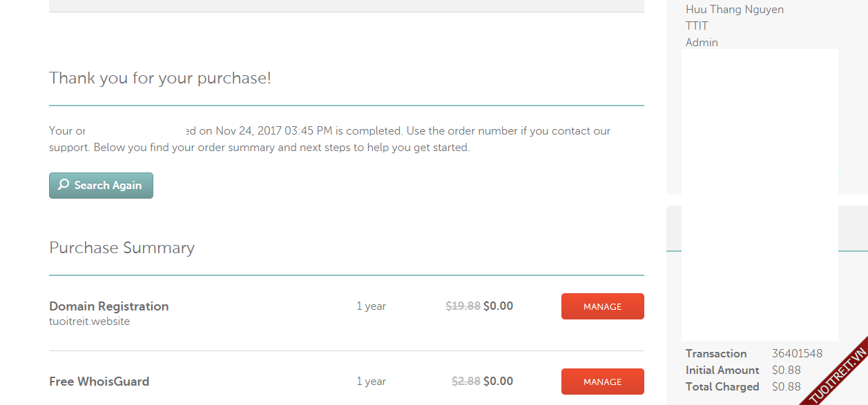Image resolution: width=868 pixels, height=405 pixels.
Task: Click the Total Charged $0.88 value
Action: click(787, 386)
